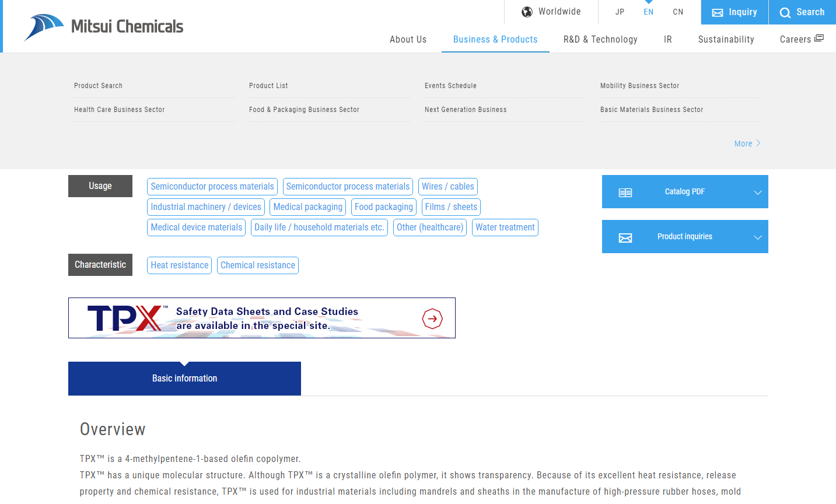The height and width of the screenshot is (504, 836).
Task: Expand the Catalog PDF dropdown chevron
Action: click(x=757, y=192)
